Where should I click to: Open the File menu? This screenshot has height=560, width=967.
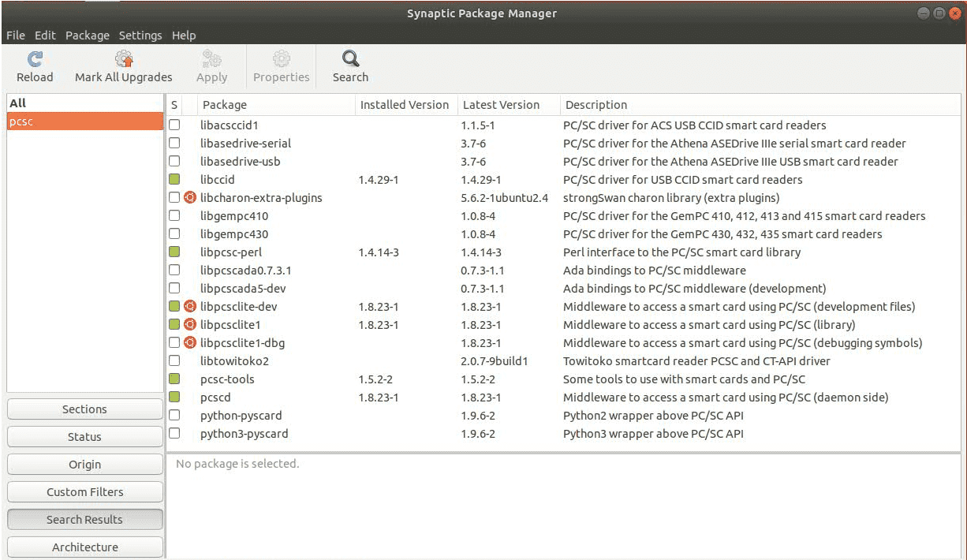click(16, 35)
